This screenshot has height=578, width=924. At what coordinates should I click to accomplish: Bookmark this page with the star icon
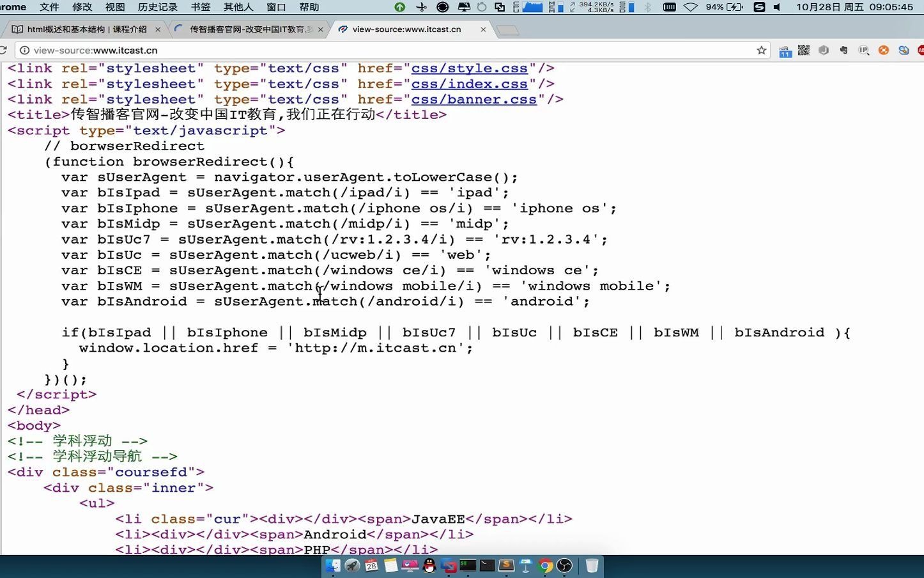(x=761, y=50)
